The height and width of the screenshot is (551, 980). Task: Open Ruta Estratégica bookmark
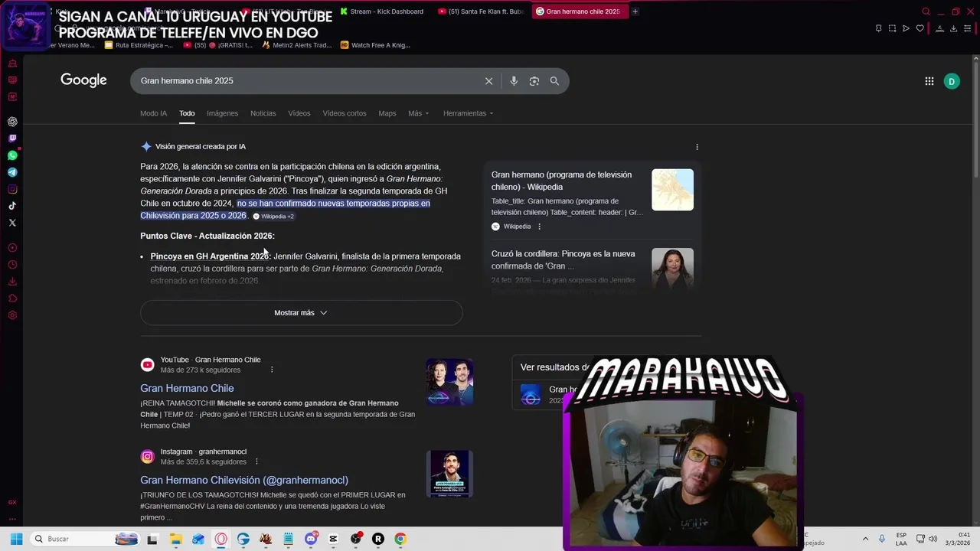139,45
